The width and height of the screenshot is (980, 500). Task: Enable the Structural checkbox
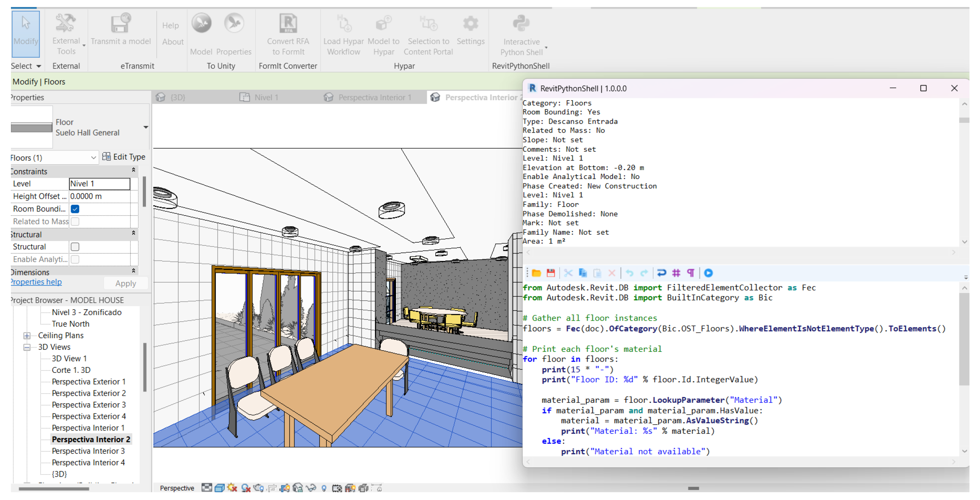tap(75, 247)
